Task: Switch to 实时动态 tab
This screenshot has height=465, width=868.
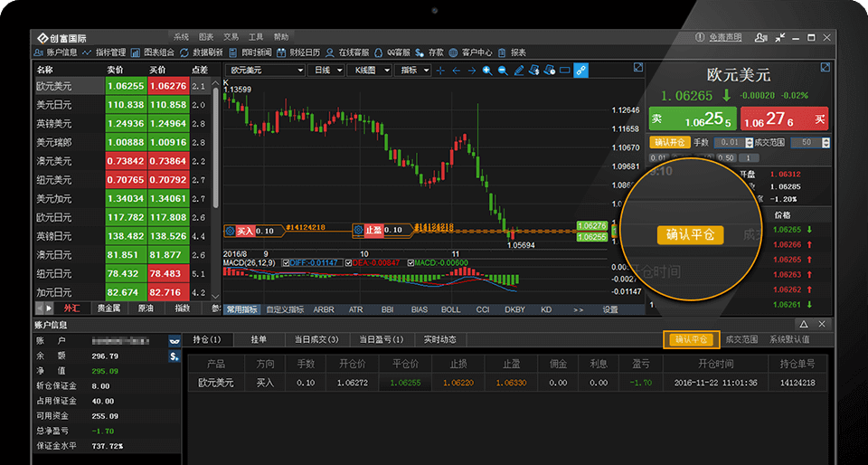Action: [x=440, y=339]
